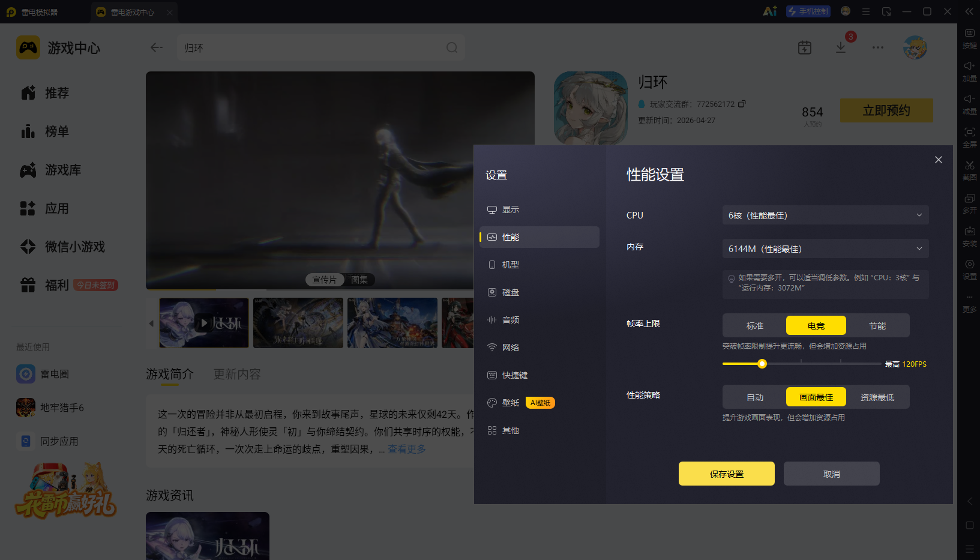Viewport: 980px width, 560px height.
Task: Copy the player group number 772562172
Action: (742, 104)
